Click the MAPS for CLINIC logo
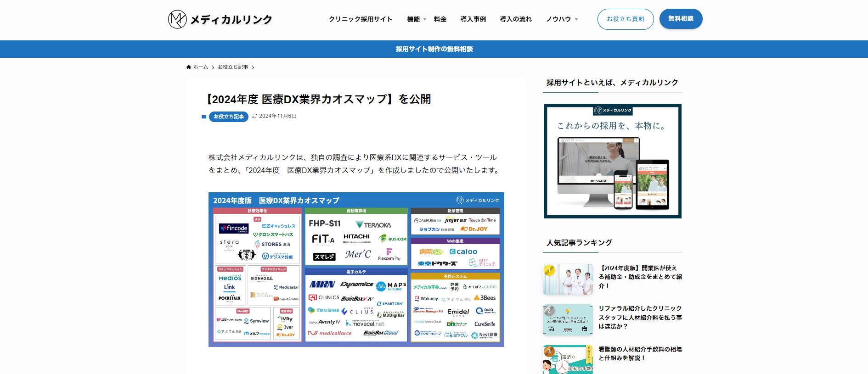This screenshot has width=868, height=374. [x=391, y=286]
